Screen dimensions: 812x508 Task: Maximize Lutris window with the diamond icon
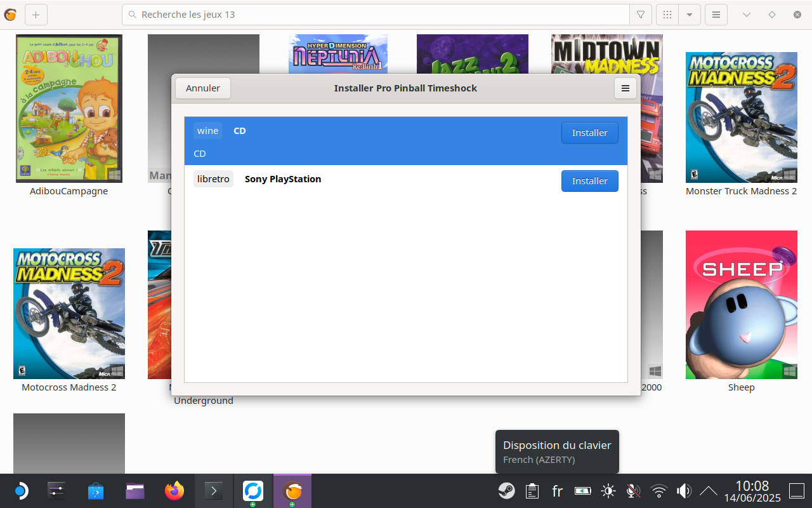pos(772,14)
